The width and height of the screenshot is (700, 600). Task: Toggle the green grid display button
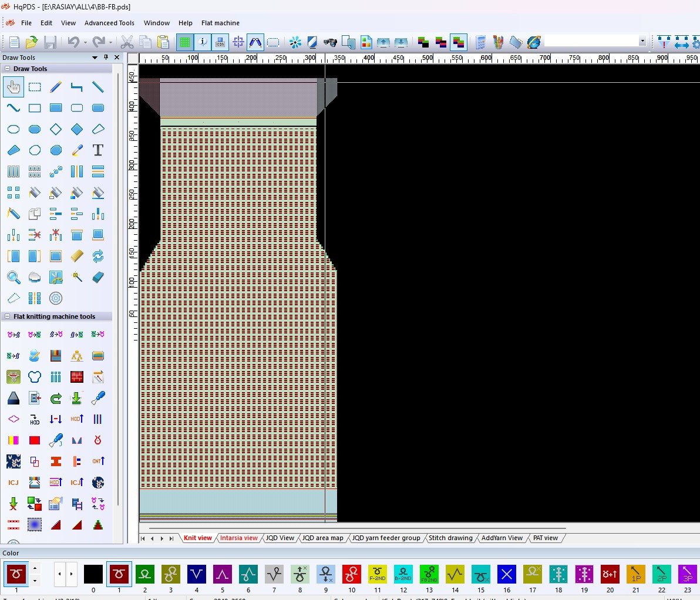185,42
